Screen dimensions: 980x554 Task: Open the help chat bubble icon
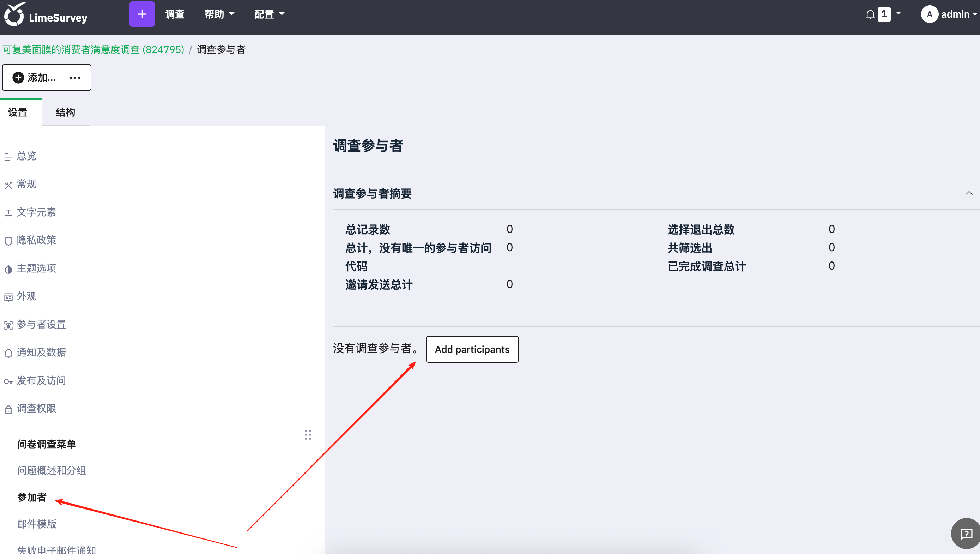click(x=966, y=534)
